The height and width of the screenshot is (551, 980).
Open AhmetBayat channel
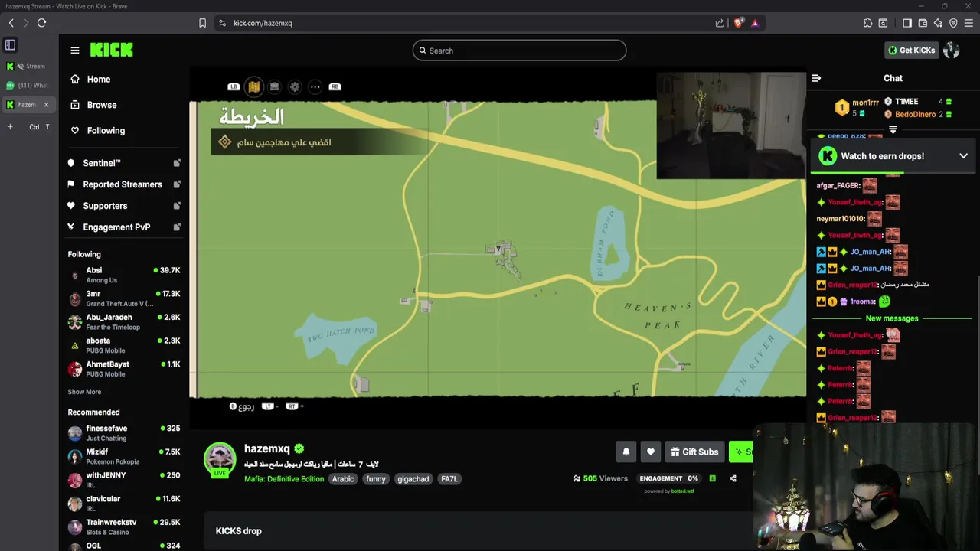pos(124,369)
